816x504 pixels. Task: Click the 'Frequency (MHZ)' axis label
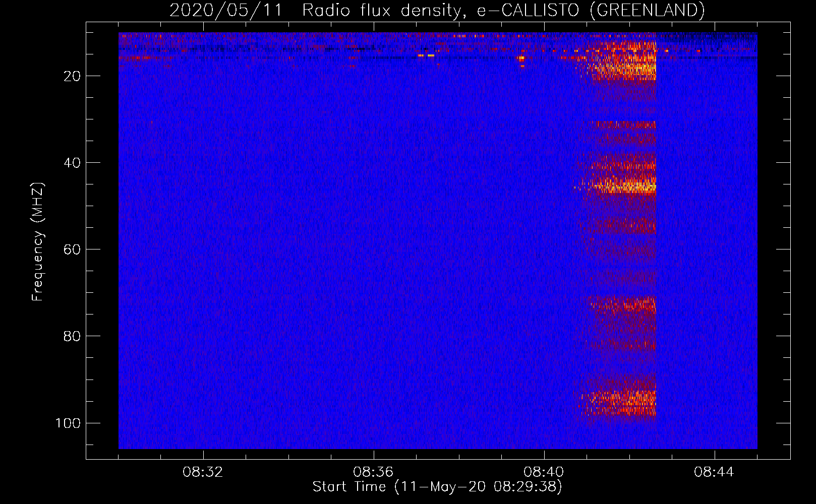38,241
